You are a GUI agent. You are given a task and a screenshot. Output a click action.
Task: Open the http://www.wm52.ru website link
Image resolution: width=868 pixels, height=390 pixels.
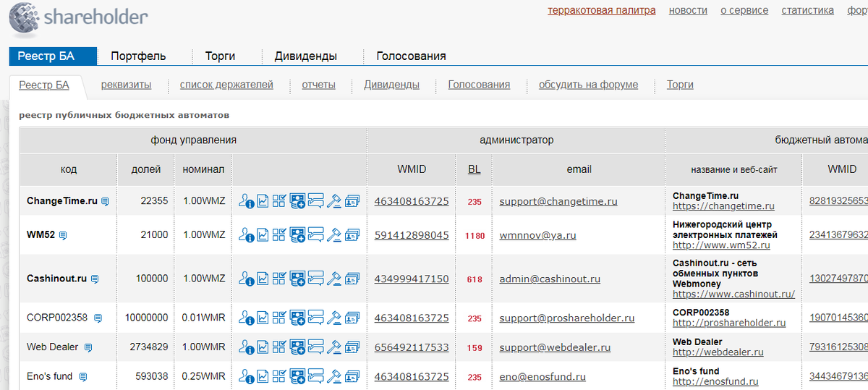pos(721,245)
